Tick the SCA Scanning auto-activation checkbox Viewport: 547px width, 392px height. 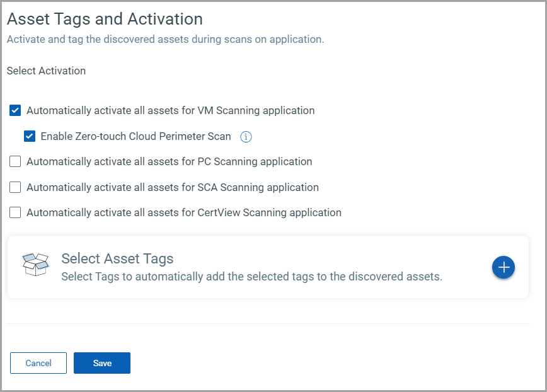point(16,187)
